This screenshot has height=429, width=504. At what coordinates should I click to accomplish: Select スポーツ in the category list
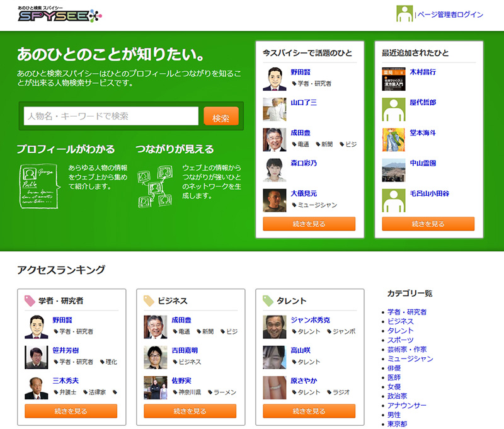401,340
